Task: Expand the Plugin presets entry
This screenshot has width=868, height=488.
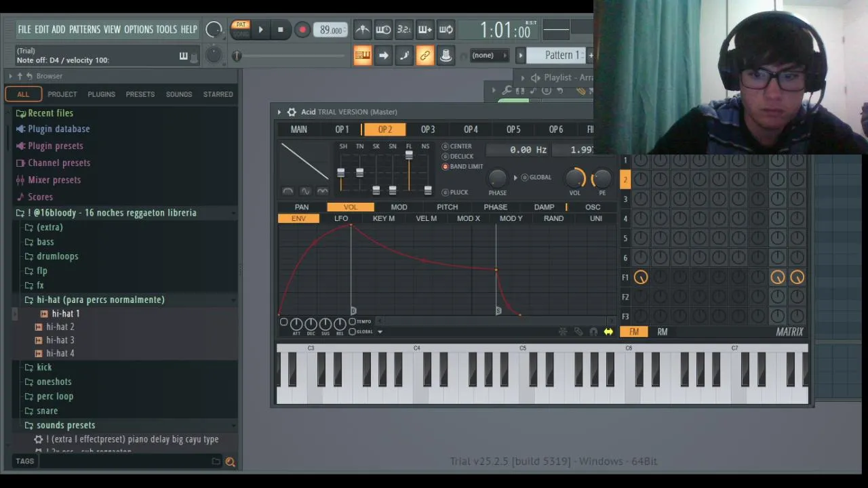Action: 55,146
